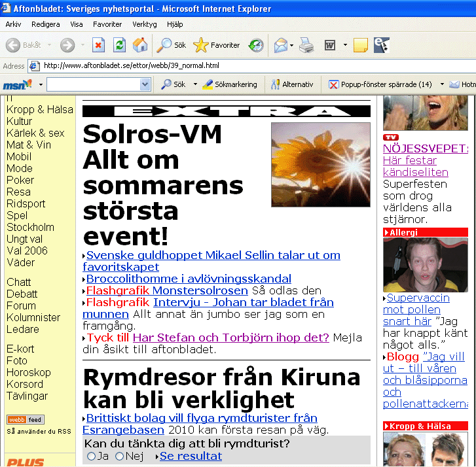This screenshot has width=476, height=467.
Task: Expand Mail button dropdown arrow
Action: (292, 46)
